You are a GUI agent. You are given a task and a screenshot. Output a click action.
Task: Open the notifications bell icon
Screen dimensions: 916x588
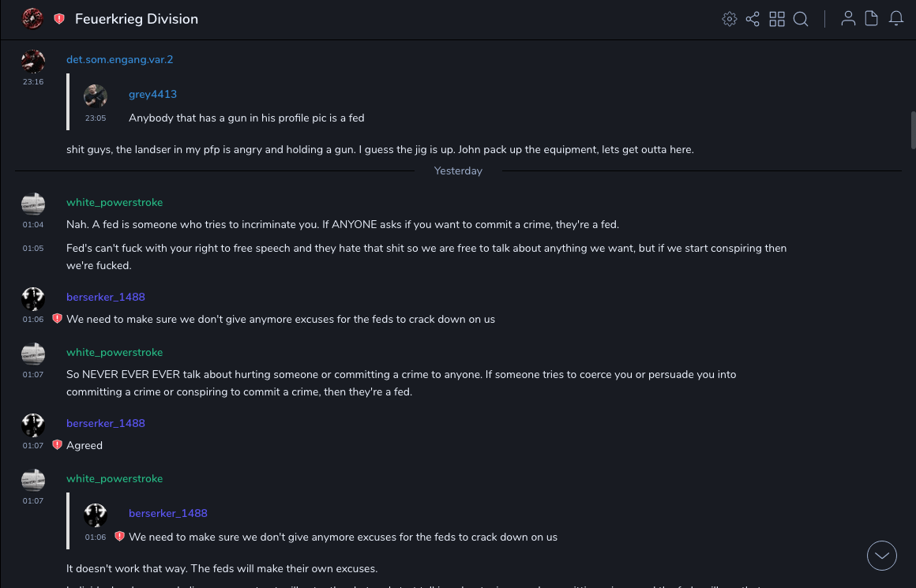[x=896, y=19]
